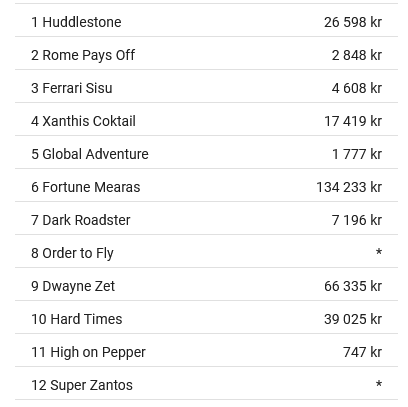Click the 134 233 kr value
The image size is (408, 407).
click(349, 187)
